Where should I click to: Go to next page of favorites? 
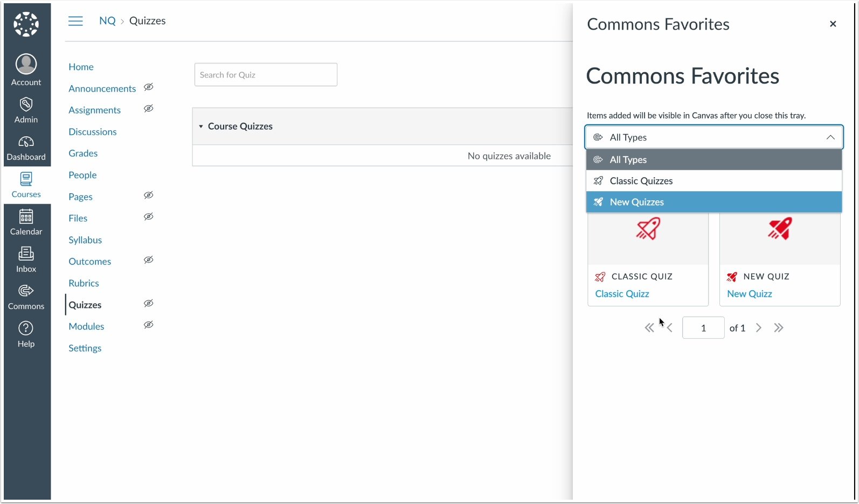pyautogui.click(x=759, y=328)
